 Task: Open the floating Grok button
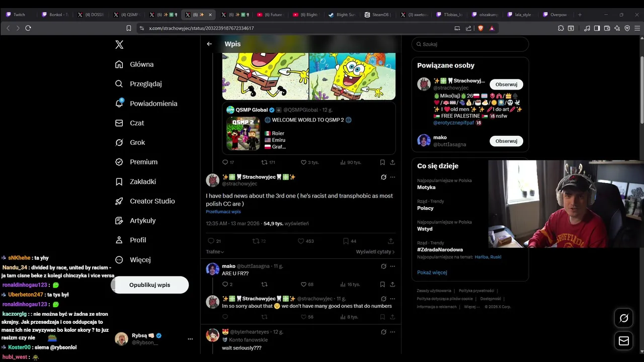tap(624, 318)
